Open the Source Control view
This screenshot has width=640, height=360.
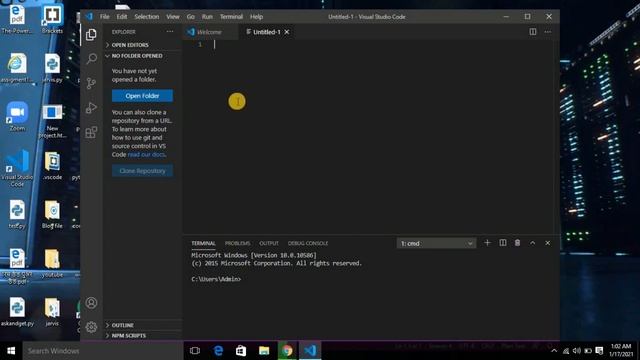pyautogui.click(x=91, y=83)
